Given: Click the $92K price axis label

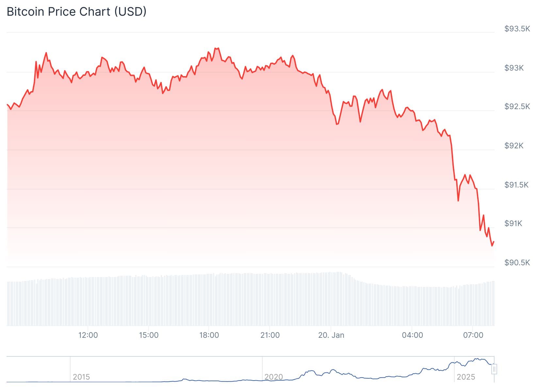Looking at the screenshot, I should pos(514,146).
